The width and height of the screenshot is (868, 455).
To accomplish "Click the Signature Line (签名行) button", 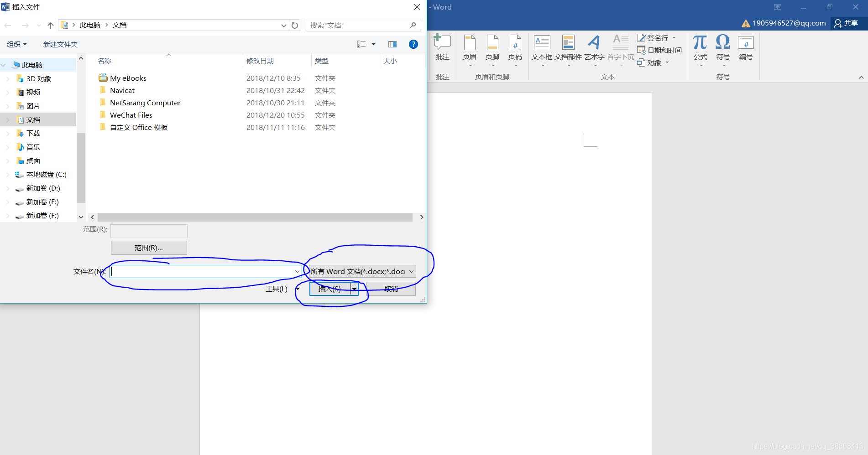I will click(657, 38).
